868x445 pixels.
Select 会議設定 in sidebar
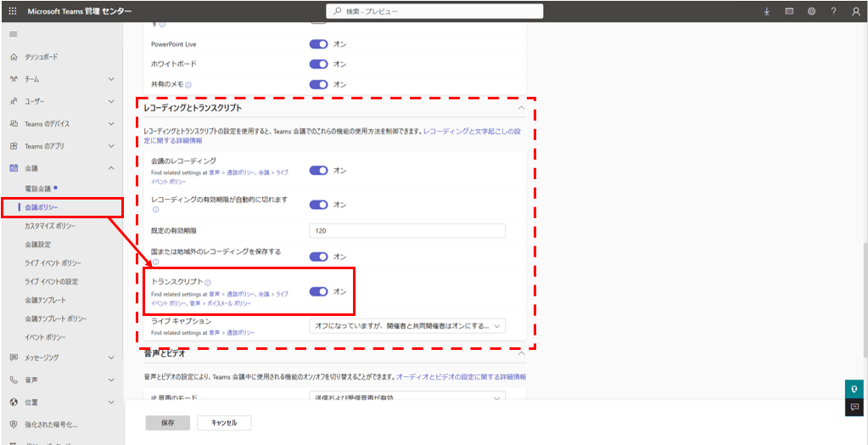37,245
